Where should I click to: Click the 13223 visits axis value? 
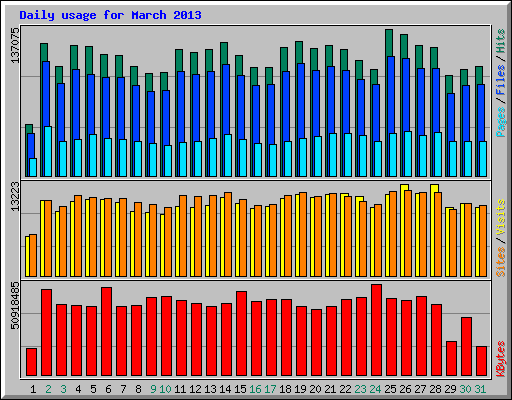pos(15,197)
